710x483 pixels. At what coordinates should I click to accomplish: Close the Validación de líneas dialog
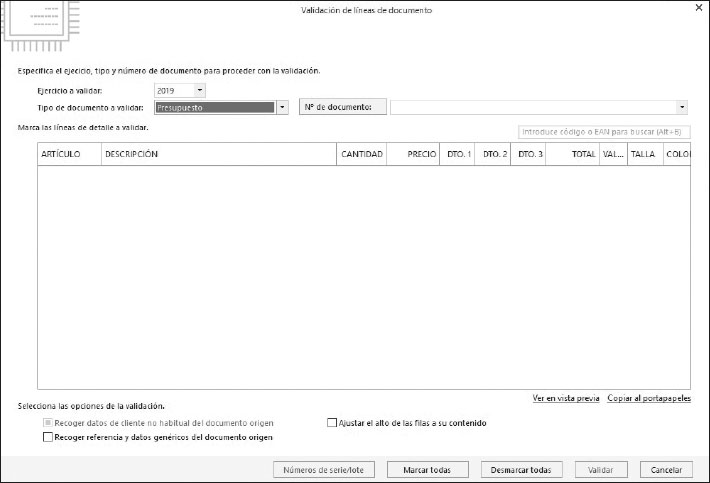tap(697, 8)
